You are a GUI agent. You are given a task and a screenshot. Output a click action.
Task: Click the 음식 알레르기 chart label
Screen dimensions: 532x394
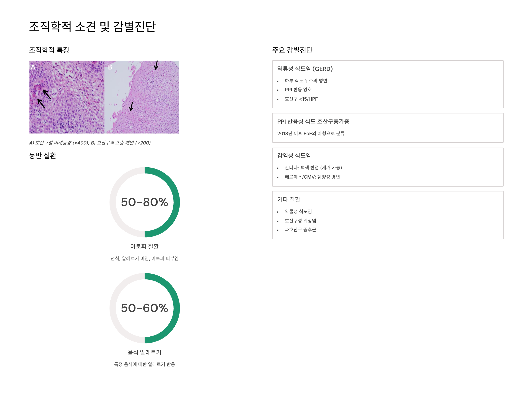[x=145, y=352]
